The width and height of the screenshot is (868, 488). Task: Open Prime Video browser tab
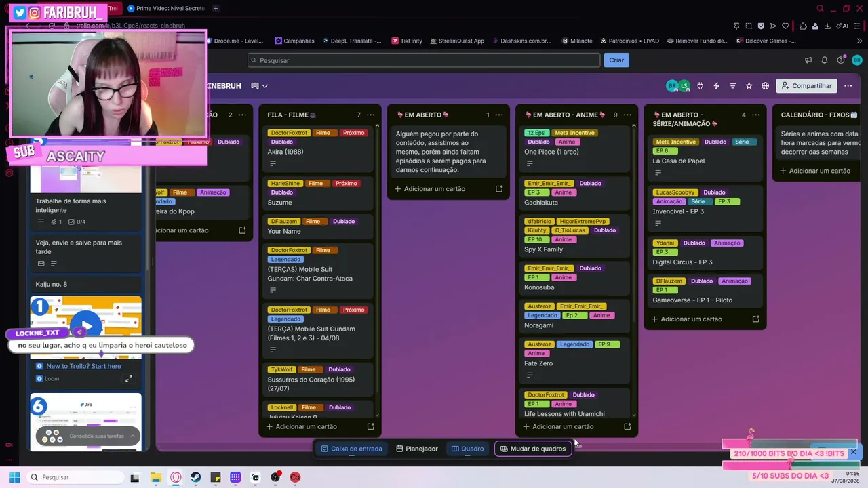click(166, 9)
